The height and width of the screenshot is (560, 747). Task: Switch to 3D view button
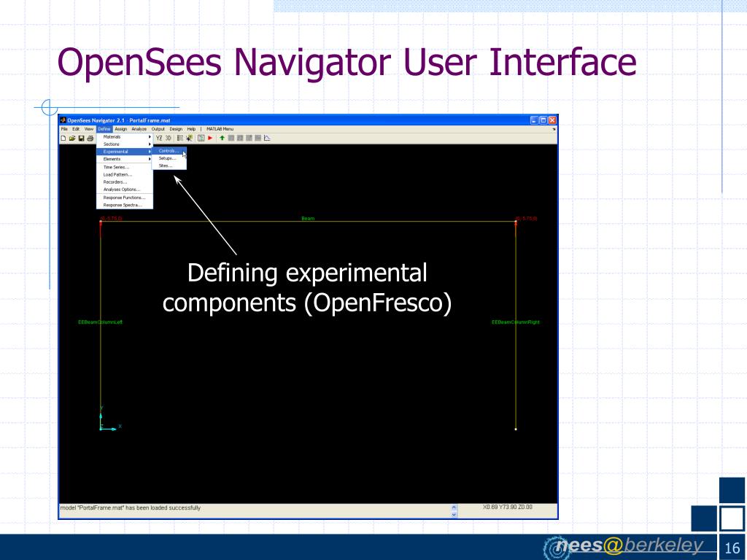(x=169, y=138)
